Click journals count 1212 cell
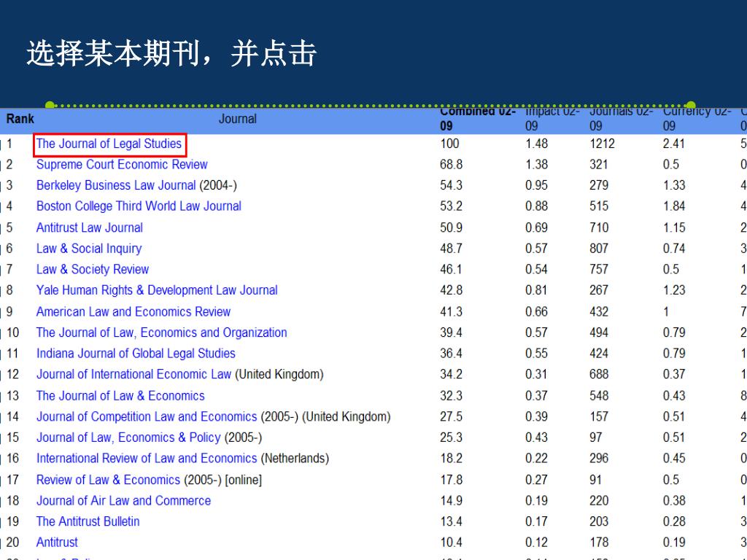The width and height of the screenshot is (747, 560). 602,144
